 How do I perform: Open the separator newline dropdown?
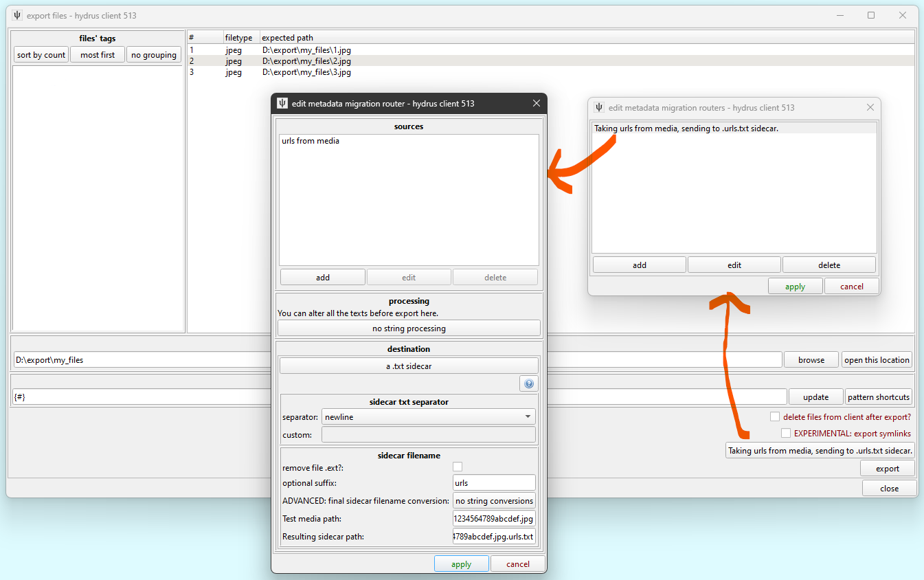(428, 416)
